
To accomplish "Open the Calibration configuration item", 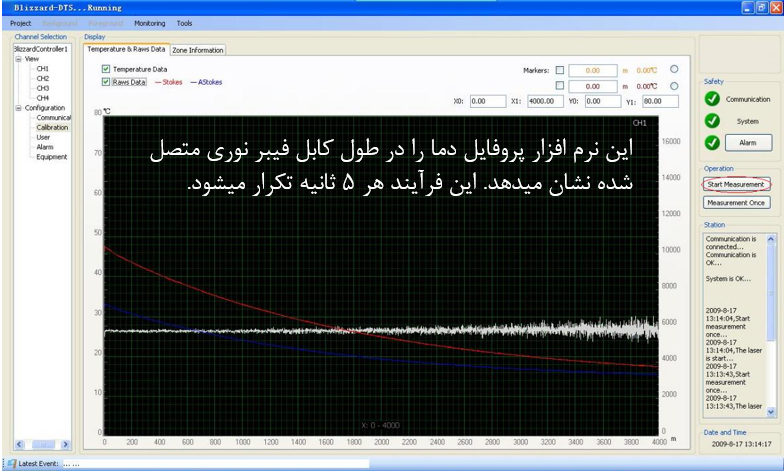I will (52, 128).
